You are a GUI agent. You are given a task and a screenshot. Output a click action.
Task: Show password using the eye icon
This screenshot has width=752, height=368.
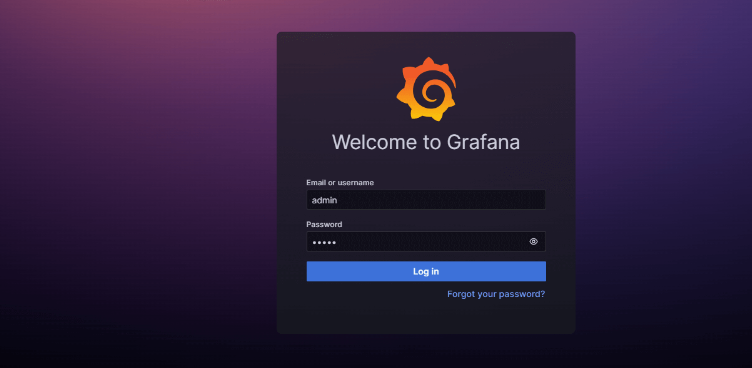[533, 241]
